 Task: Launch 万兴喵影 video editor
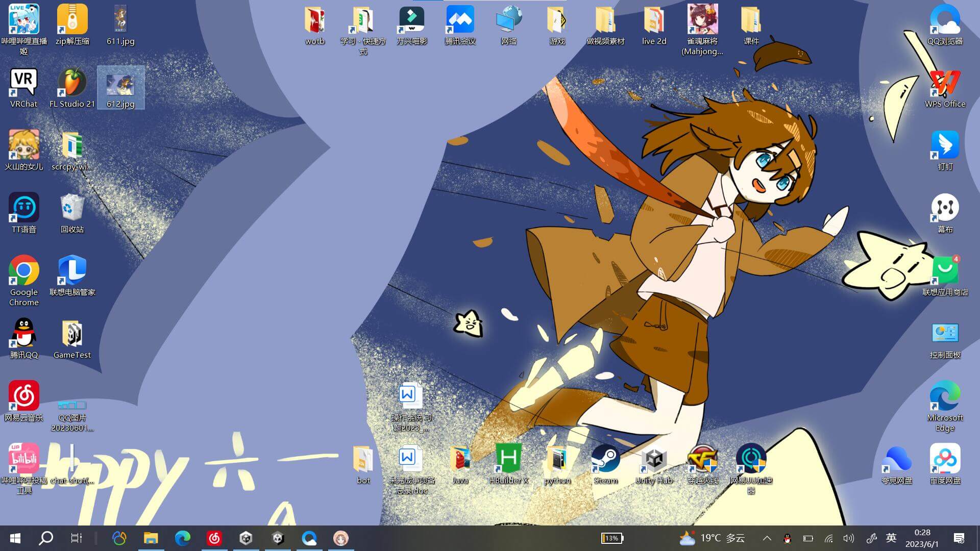(411, 26)
